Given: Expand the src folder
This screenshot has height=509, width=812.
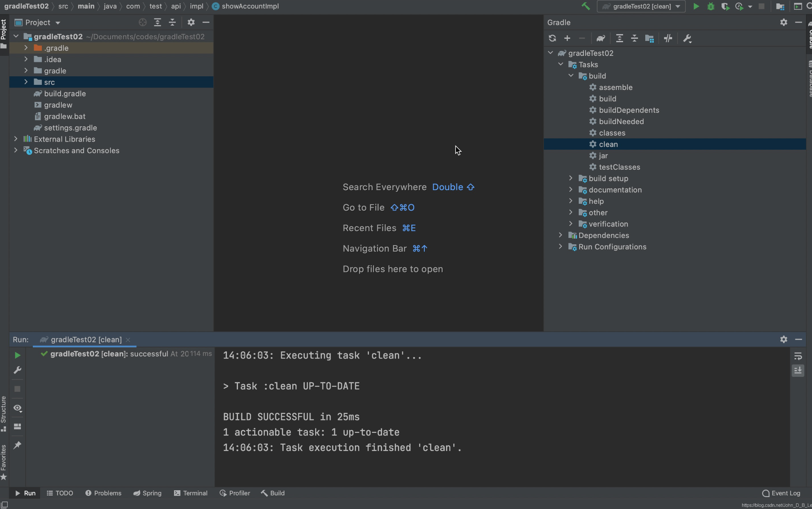Looking at the screenshot, I should point(26,82).
